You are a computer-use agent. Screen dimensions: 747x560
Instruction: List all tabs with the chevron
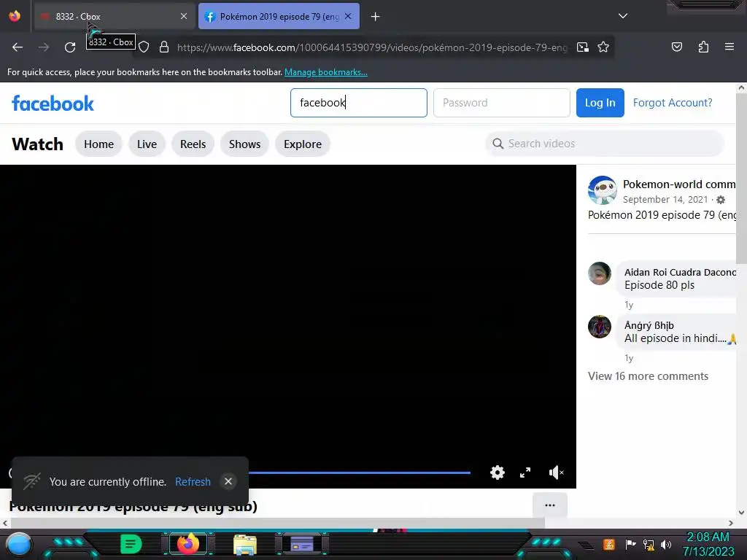click(x=623, y=16)
